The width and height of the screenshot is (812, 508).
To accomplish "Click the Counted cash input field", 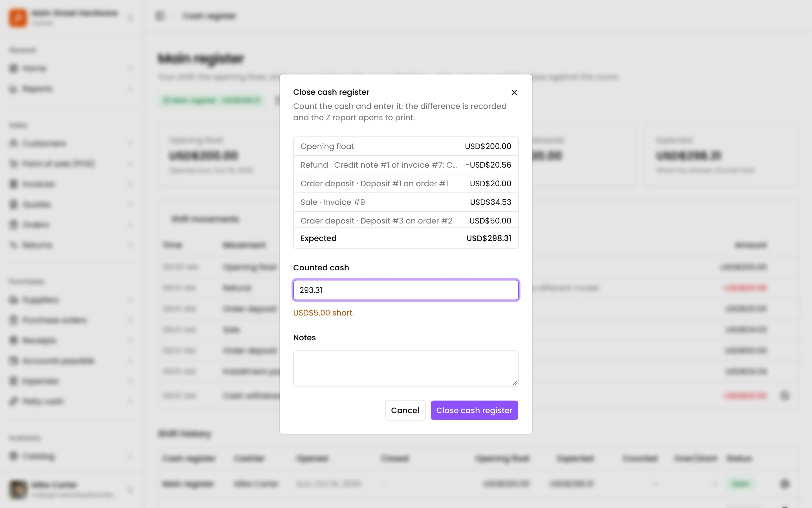I will pyautogui.click(x=406, y=290).
